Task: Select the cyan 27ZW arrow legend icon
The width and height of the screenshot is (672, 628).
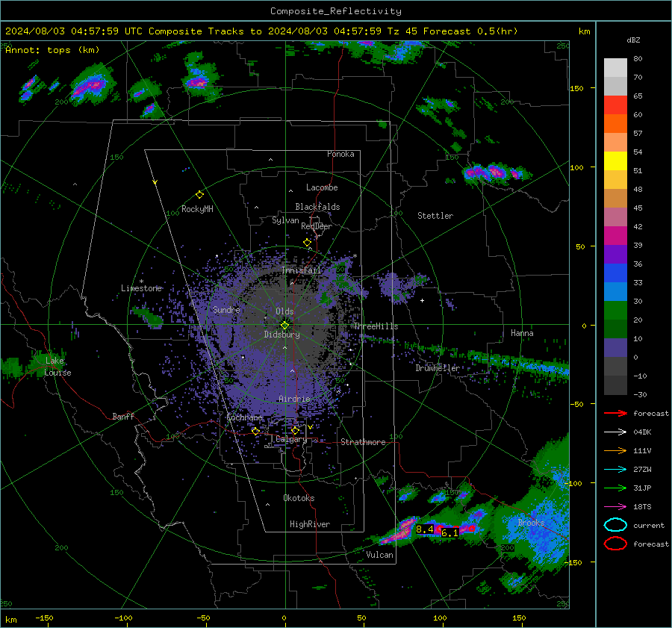Action: (x=615, y=470)
